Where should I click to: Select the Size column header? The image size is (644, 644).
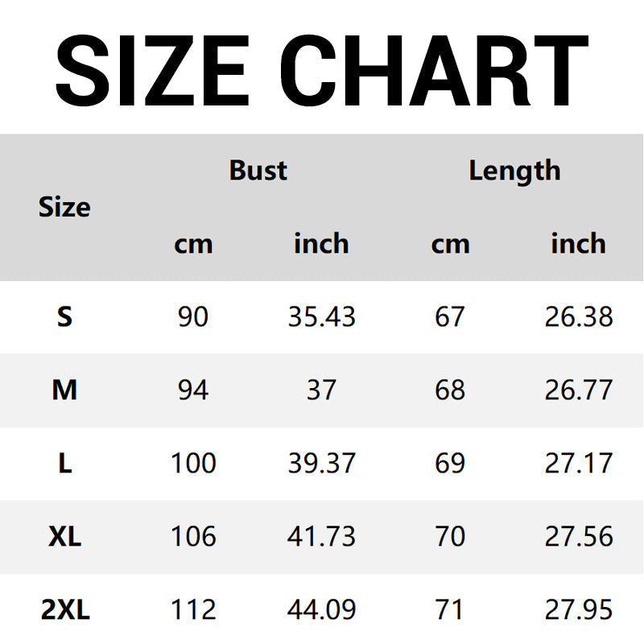click(x=64, y=207)
